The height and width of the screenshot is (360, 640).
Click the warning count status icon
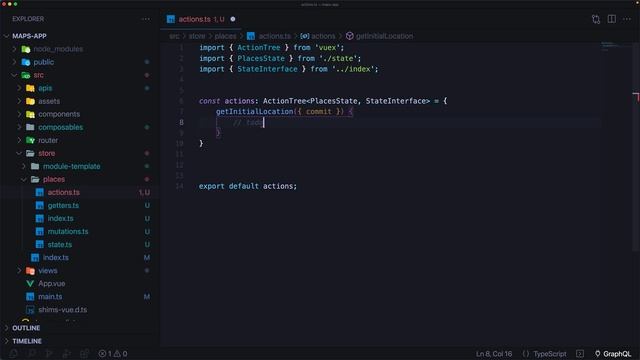coord(117,354)
